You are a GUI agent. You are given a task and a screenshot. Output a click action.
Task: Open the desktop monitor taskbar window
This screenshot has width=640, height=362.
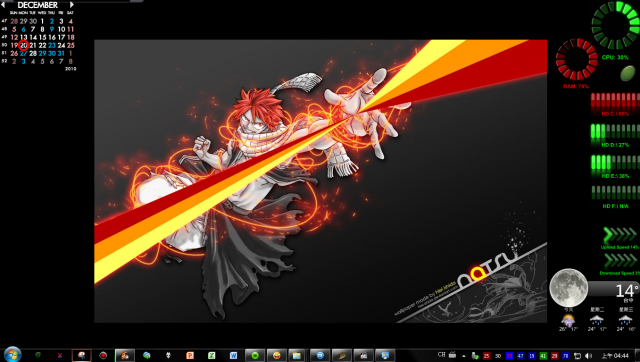click(x=385, y=355)
